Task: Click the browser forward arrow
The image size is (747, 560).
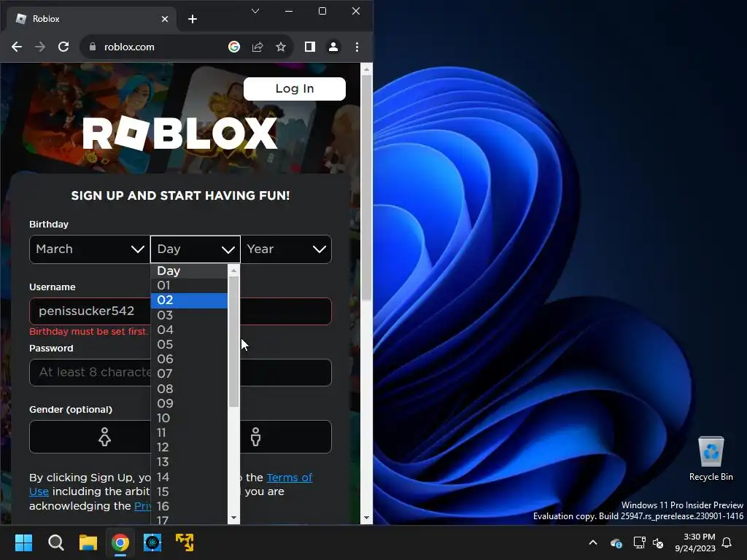Action: pyautogui.click(x=40, y=47)
